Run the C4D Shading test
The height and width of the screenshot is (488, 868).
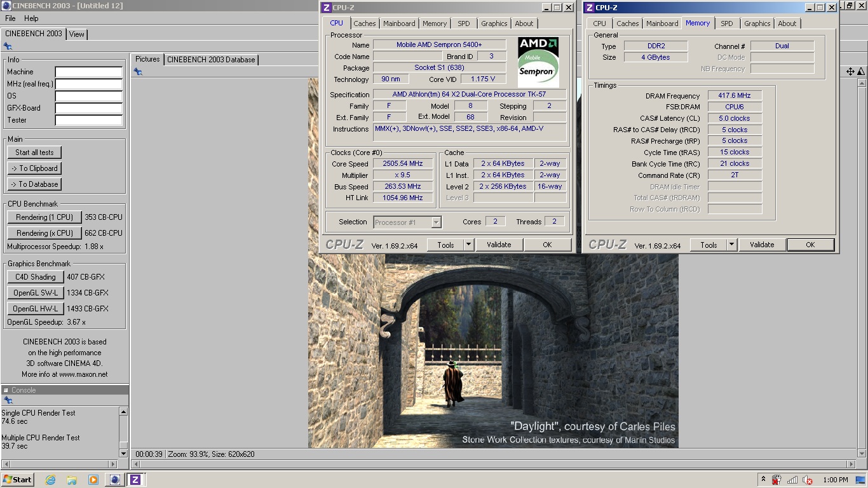tap(36, 277)
